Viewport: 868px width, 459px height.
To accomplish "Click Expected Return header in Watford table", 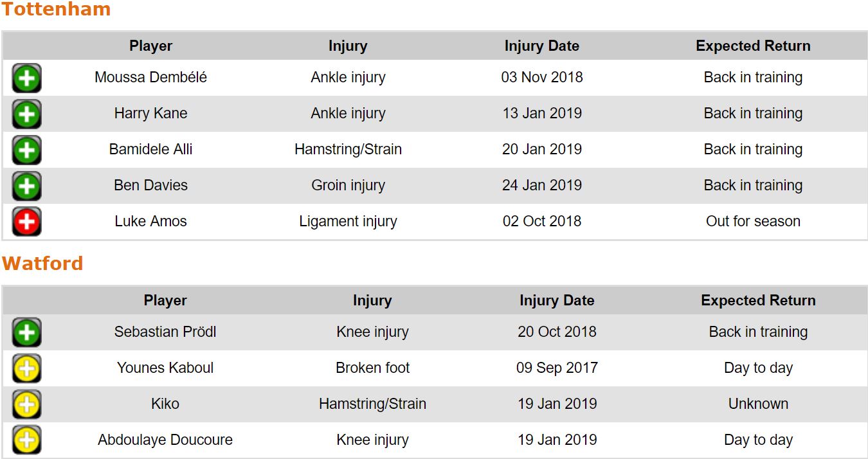I will pyautogui.click(x=758, y=301).
